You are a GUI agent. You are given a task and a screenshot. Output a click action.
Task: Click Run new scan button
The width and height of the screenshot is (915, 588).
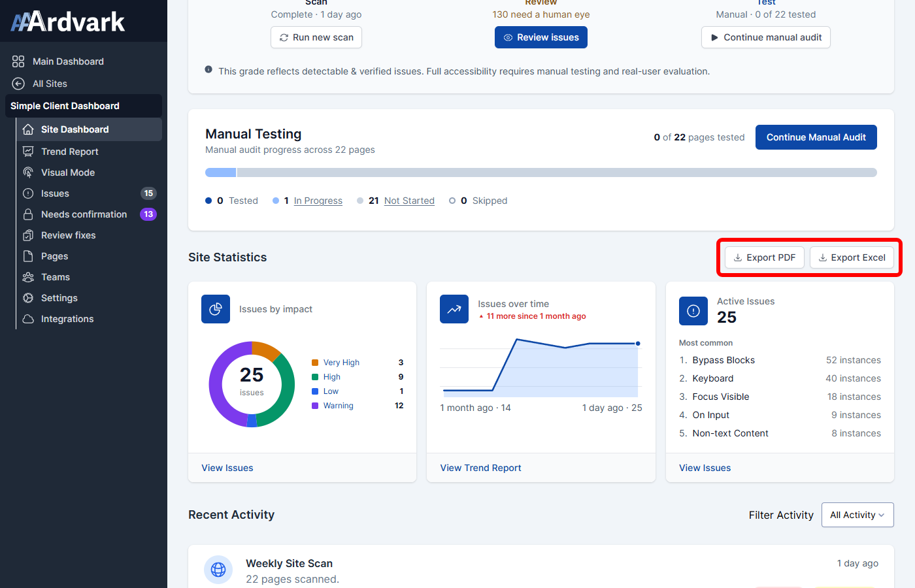[316, 37]
